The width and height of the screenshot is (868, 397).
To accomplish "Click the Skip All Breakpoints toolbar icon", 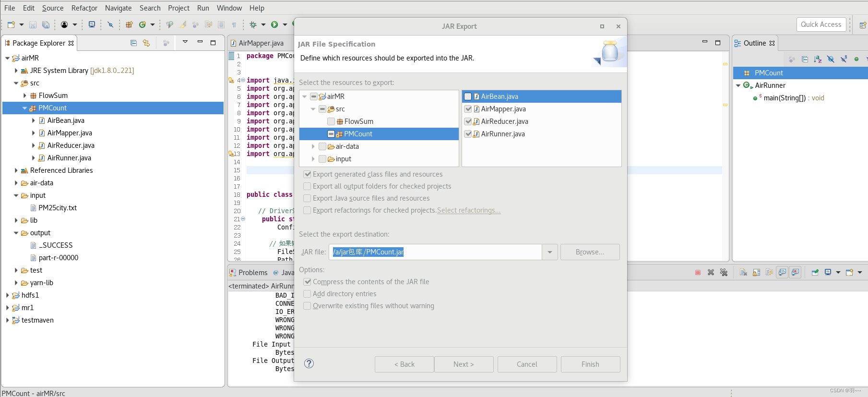I will [x=110, y=24].
